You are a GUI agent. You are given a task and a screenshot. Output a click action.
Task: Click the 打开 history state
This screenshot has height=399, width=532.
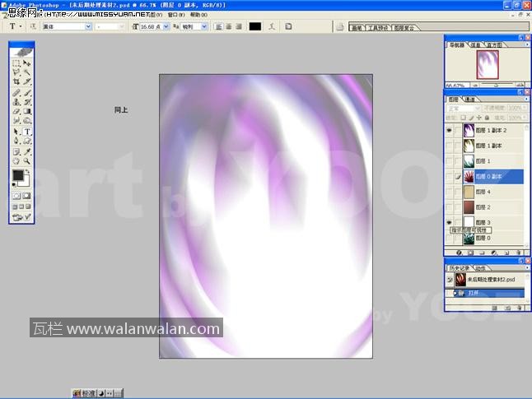point(474,292)
